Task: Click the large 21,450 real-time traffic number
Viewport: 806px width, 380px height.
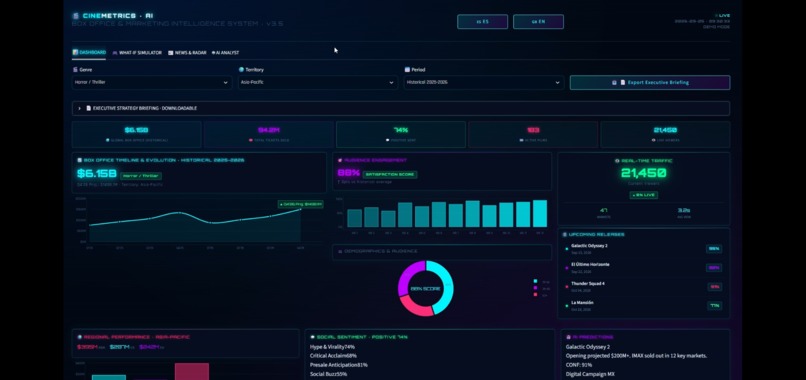Action: click(644, 174)
